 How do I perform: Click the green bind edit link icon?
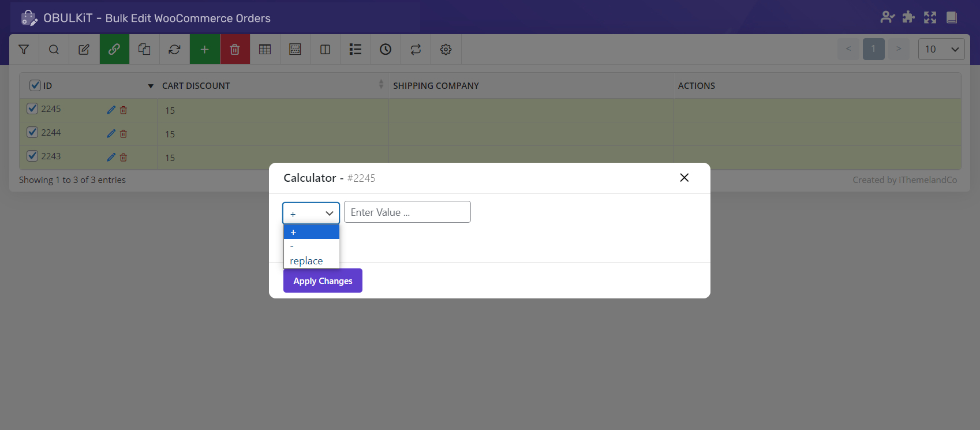click(x=114, y=50)
